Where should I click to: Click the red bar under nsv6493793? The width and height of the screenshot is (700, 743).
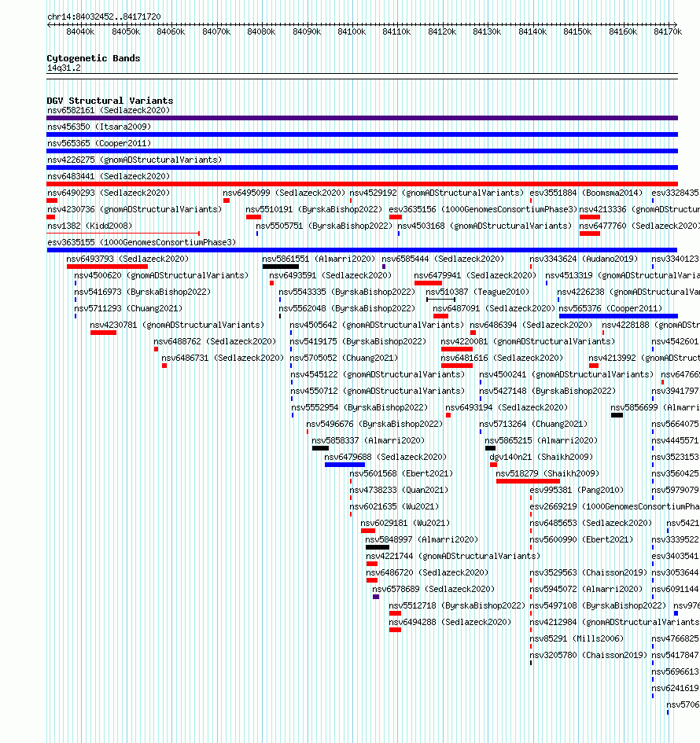tap(107, 267)
